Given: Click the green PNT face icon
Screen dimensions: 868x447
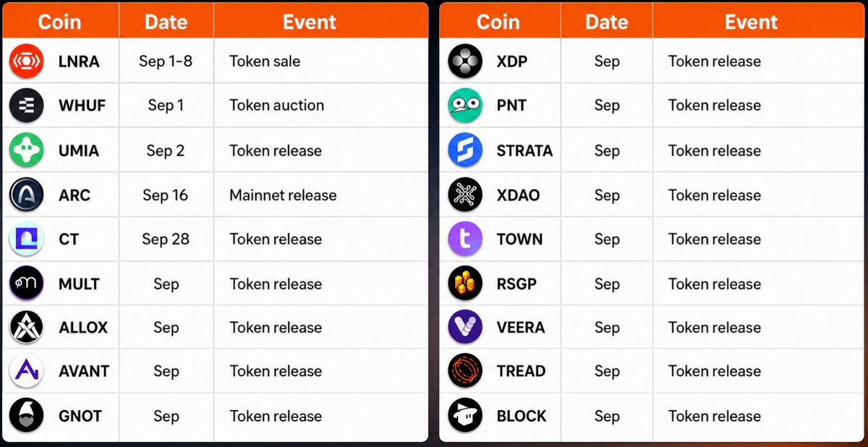Looking at the screenshot, I should click(465, 106).
